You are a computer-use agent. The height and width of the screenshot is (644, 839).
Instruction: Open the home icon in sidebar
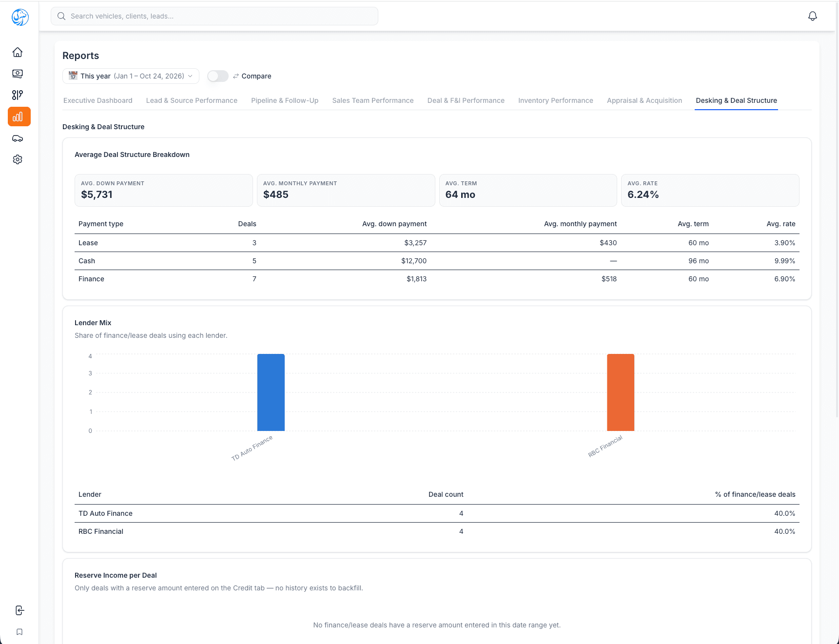coord(18,52)
